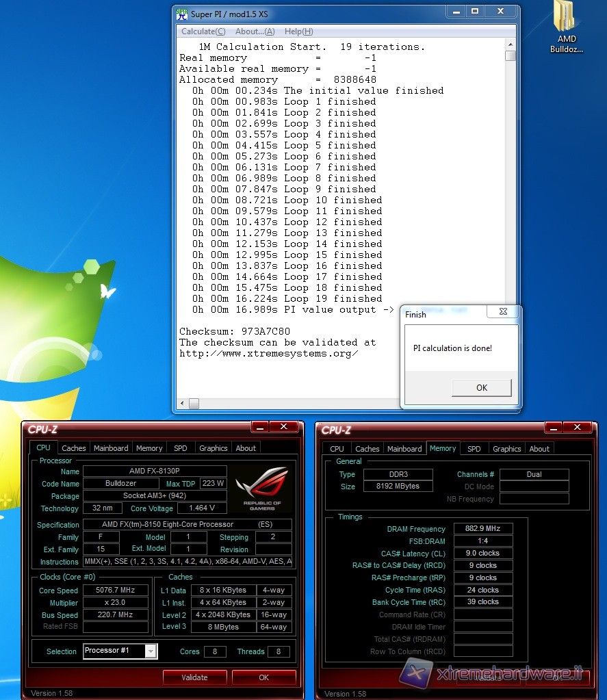The image size is (607, 700).
Task: Select Caches tab in left CPU-Z window
Action: (74, 448)
